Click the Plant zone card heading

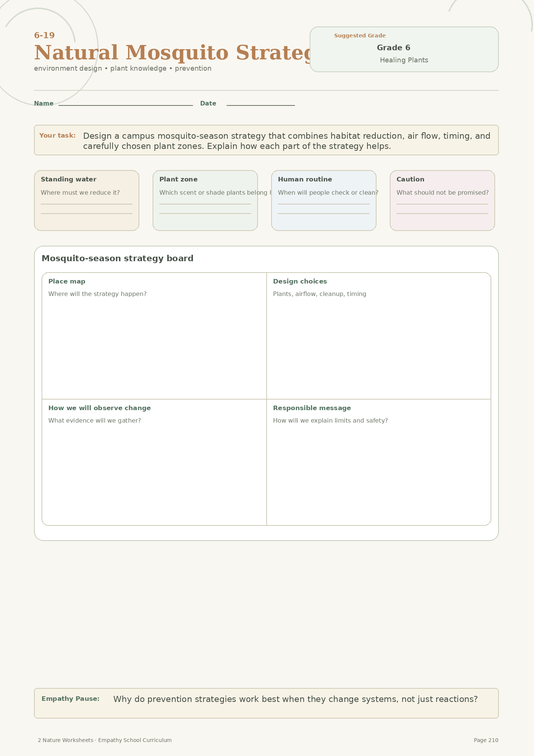pos(178,179)
